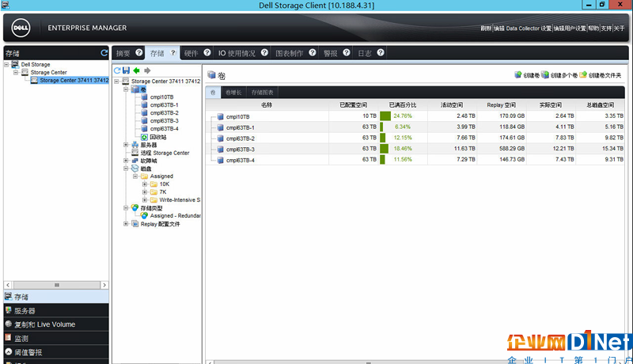Open help icon beside IO 使用情况
633x364 pixels.
tap(264, 52)
